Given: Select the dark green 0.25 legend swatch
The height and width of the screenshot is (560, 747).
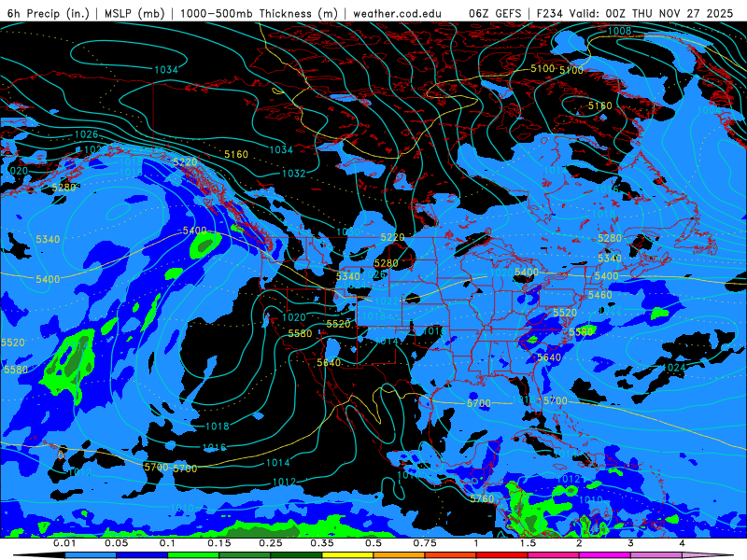Looking at the screenshot, I should pyautogui.click(x=296, y=555).
